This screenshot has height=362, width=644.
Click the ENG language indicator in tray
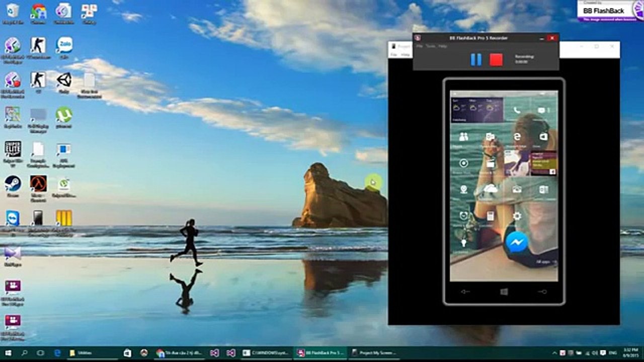tap(613, 353)
